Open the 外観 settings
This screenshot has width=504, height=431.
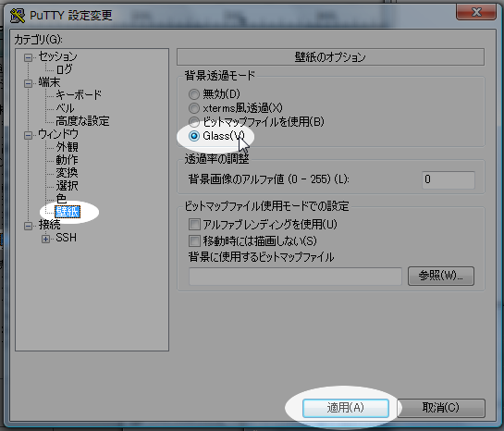pos(67,147)
